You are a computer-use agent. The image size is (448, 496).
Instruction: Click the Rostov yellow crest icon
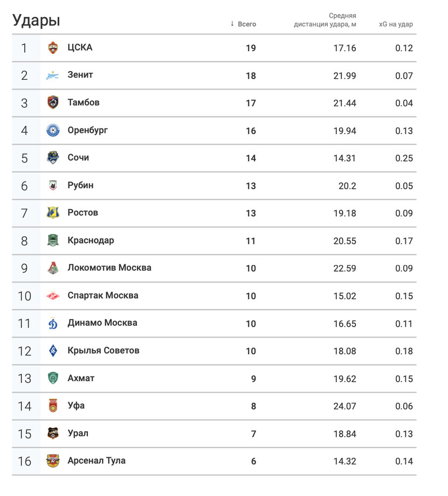[53, 213]
